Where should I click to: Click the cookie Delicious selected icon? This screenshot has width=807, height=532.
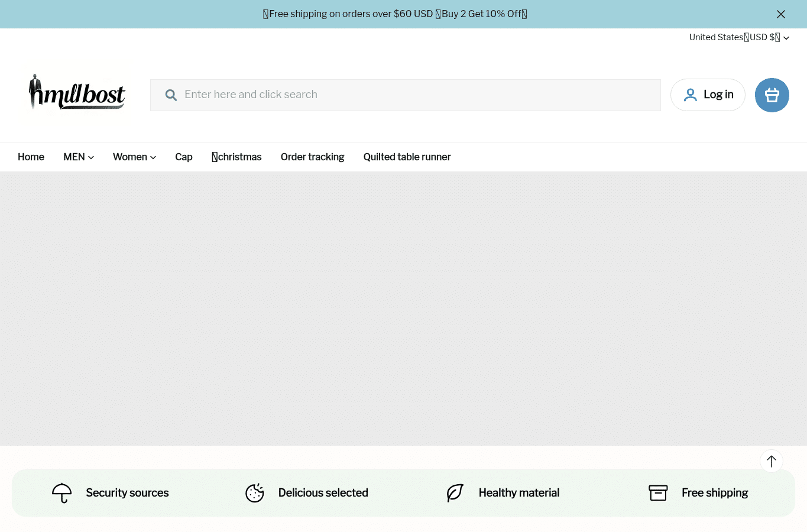click(x=255, y=493)
